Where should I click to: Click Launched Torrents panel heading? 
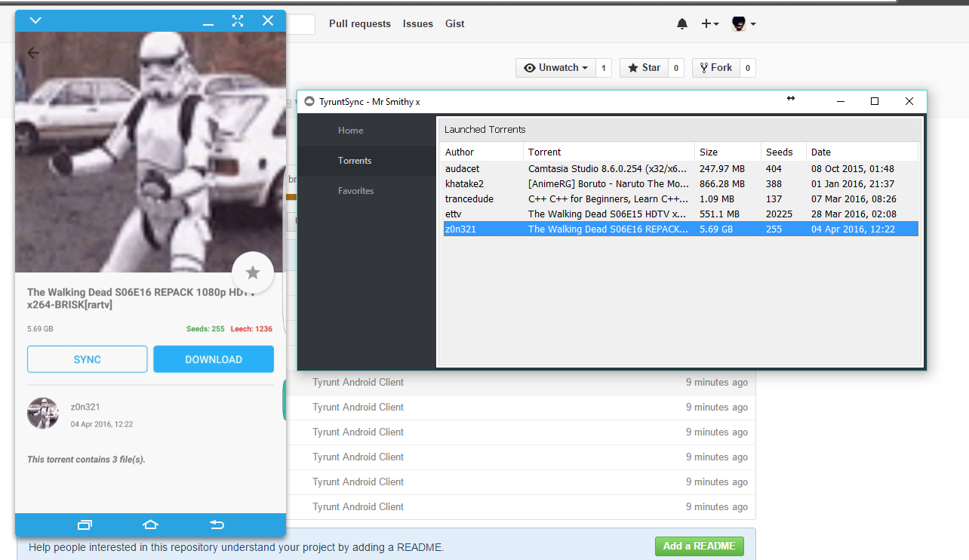[485, 130]
